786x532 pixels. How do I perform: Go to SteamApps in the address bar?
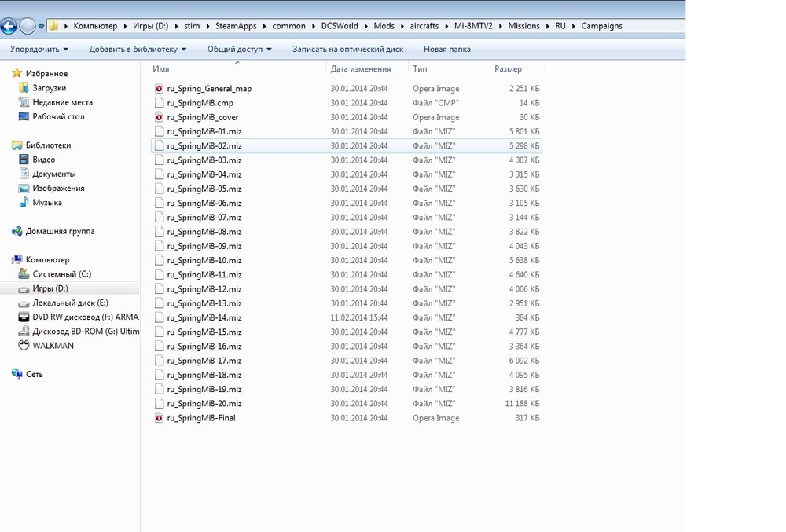(236, 26)
